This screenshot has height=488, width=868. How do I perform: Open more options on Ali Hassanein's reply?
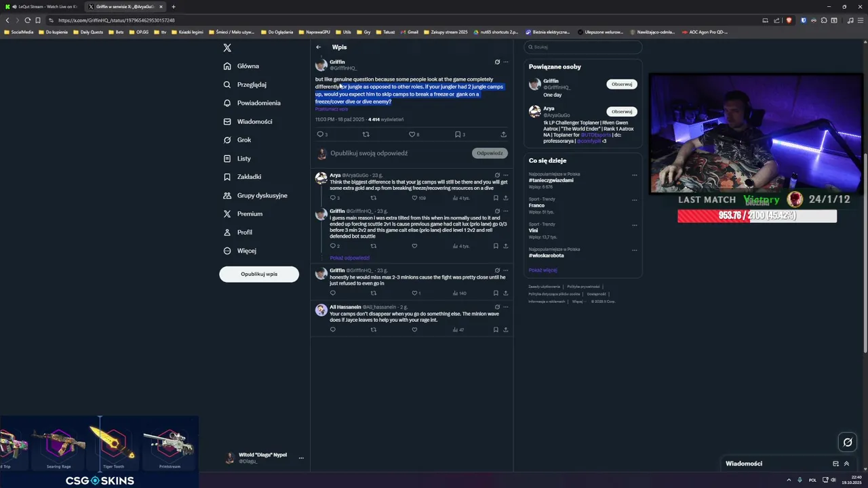click(x=506, y=306)
